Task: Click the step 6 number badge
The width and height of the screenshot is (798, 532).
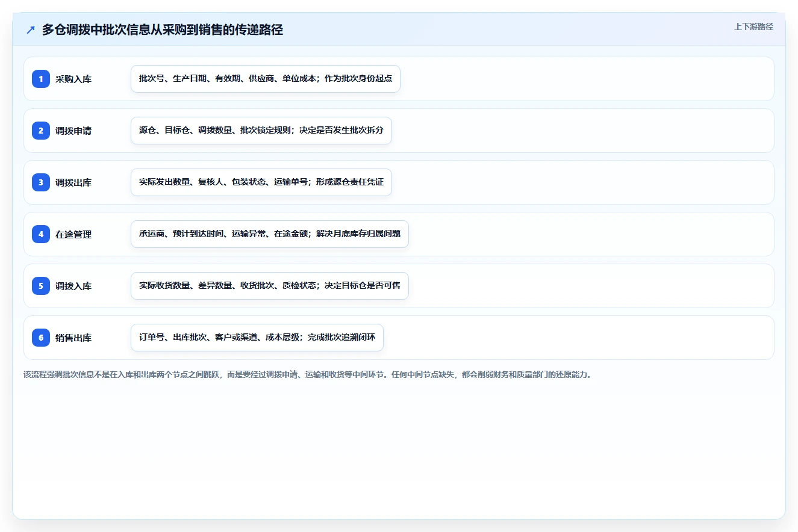Action: 41,338
